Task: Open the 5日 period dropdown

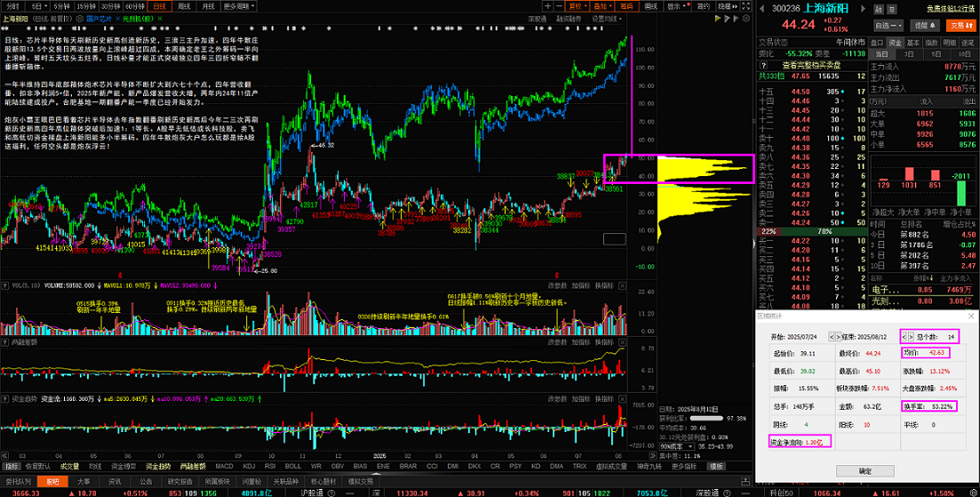Action: (x=38, y=6)
